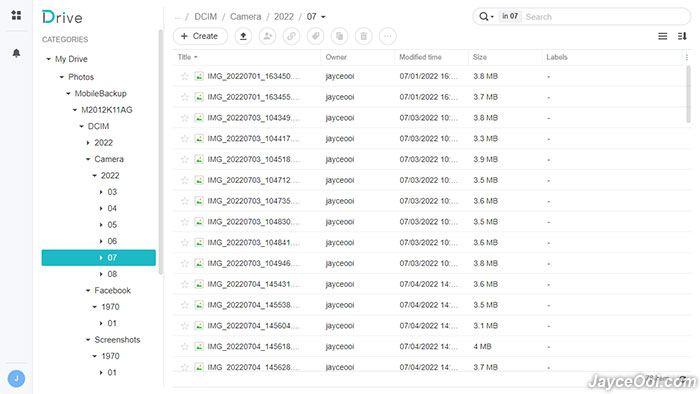This screenshot has width=700, height=394.
Task: Star the file IMG_20220703_104946
Action: click(x=184, y=263)
